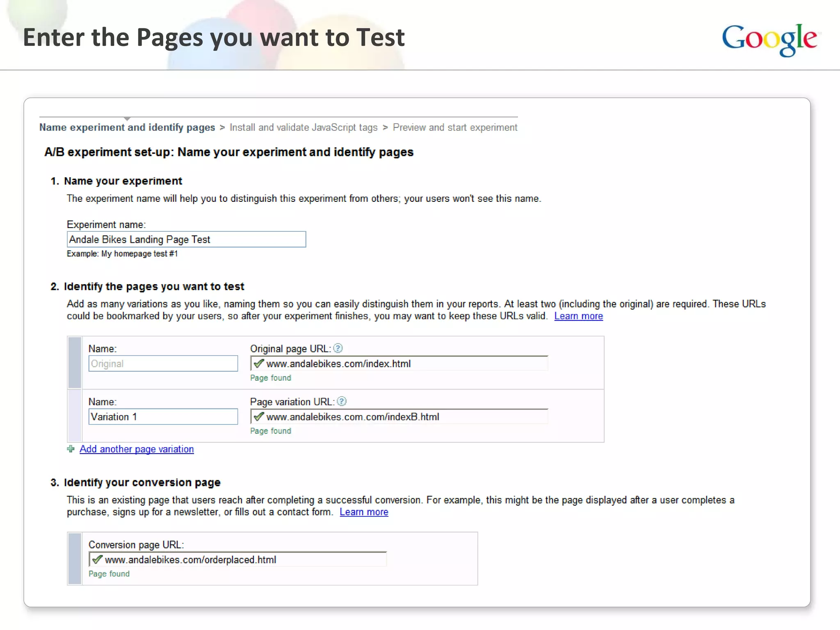Screen dimensions: 840x630
Task: Click the Original name field
Action: point(163,363)
